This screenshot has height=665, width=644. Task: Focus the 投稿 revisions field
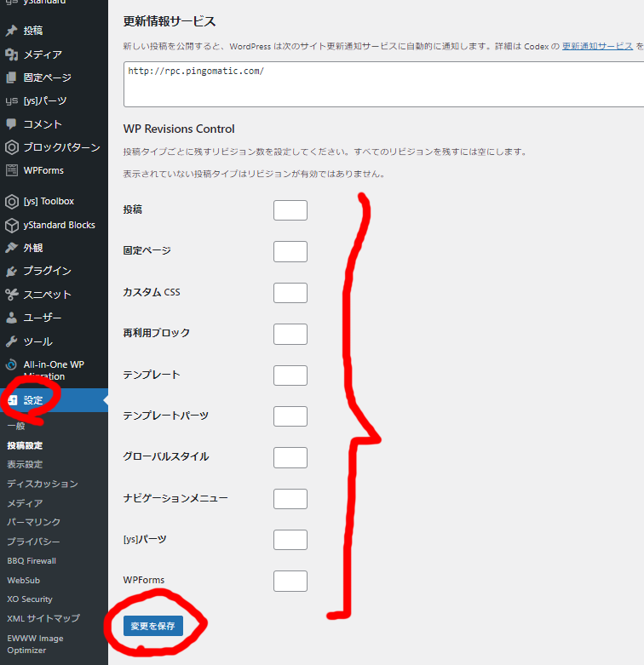[x=290, y=210]
